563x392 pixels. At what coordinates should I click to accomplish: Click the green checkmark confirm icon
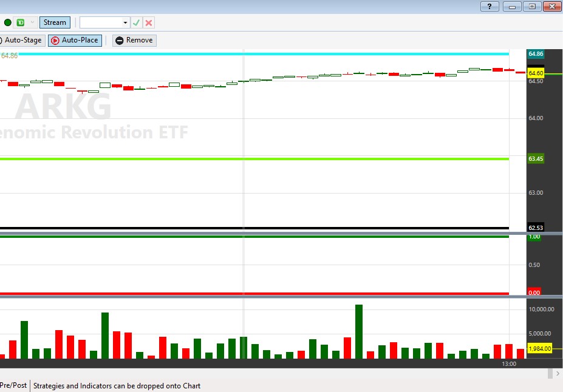point(137,22)
